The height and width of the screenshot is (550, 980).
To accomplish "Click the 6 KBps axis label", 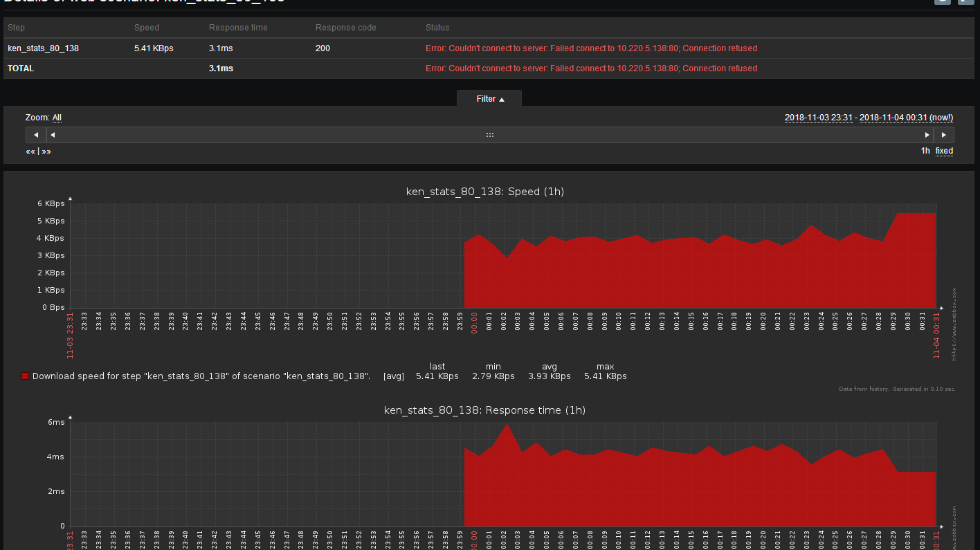I will 51,203.
